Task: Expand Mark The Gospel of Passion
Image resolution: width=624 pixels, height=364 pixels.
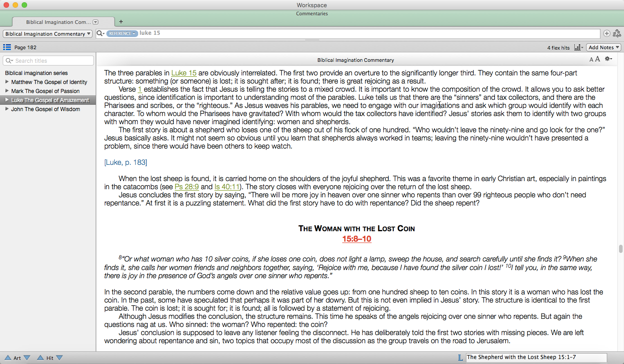Action: pos(7,91)
